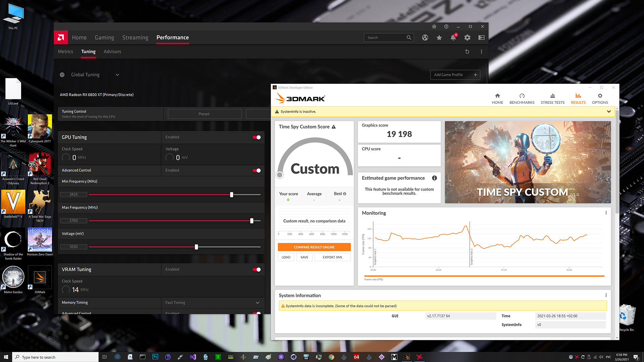Click Compare Result Online button
The width and height of the screenshot is (644, 362).
click(x=314, y=247)
